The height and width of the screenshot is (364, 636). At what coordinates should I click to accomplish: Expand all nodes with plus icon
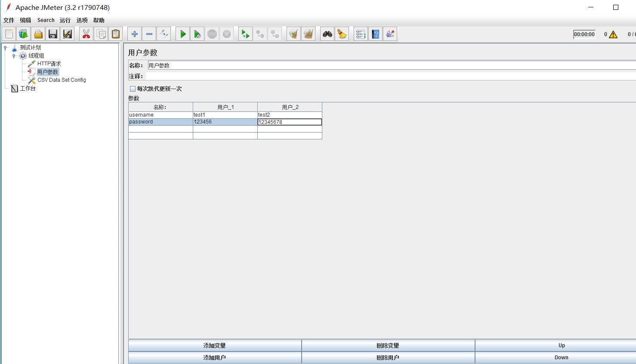pos(135,34)
